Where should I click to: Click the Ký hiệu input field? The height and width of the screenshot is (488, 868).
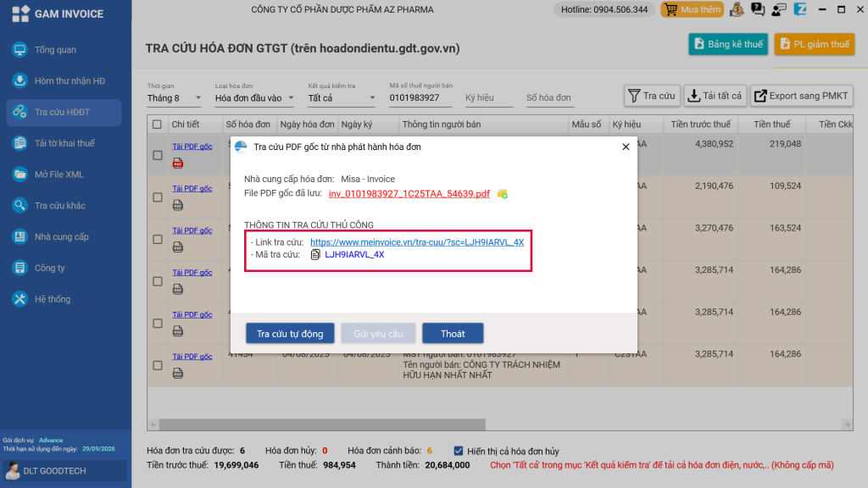(488, 98)
